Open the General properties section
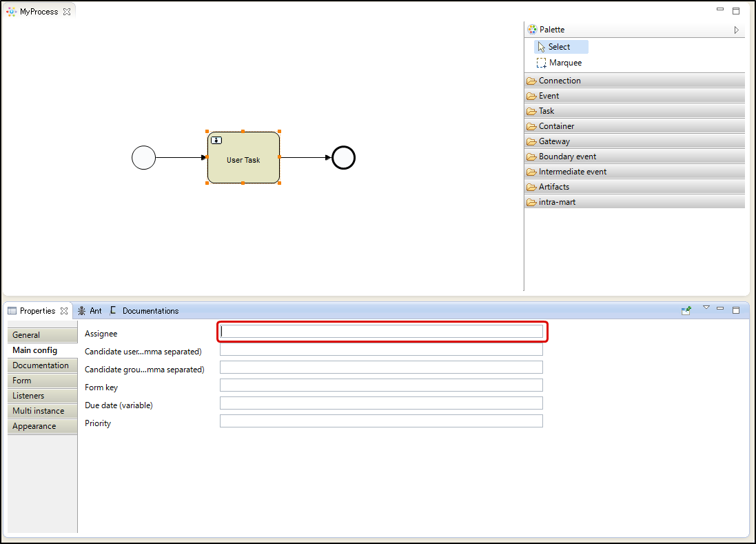Image resolution: width=756 pixels, height=544 pixels. [x=43, y=334]
